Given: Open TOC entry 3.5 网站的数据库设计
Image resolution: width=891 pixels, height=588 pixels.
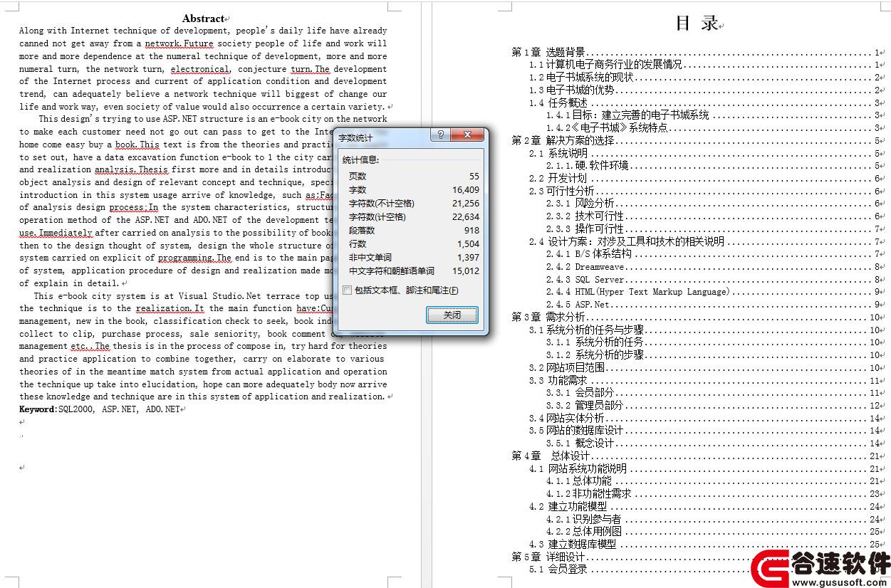Looking at the screenshot, I should pyautogui.click(x=706, y=431).
